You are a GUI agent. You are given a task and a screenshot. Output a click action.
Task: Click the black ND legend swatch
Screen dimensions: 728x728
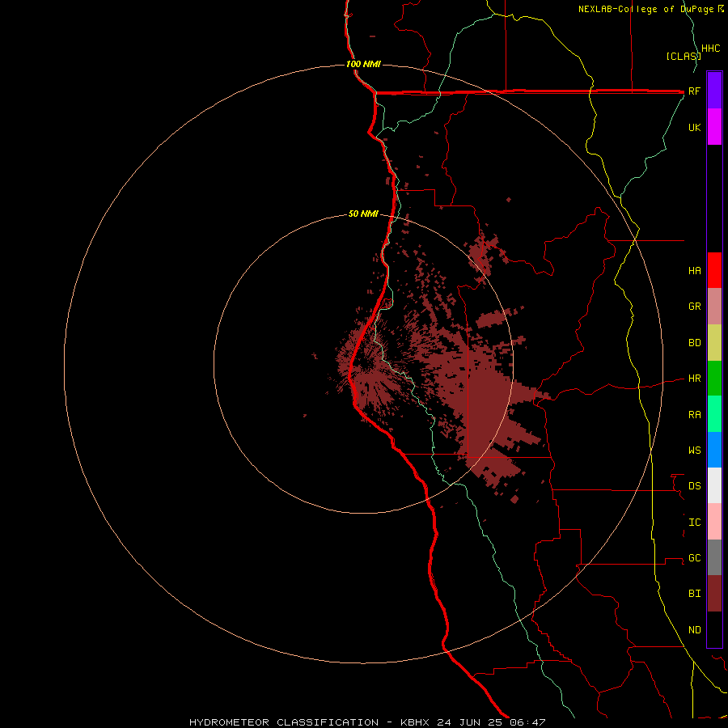click(714, 629)
